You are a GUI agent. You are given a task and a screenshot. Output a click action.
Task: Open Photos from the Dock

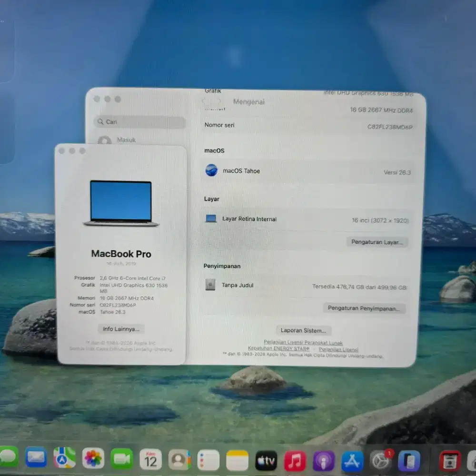tap(93, 461)
